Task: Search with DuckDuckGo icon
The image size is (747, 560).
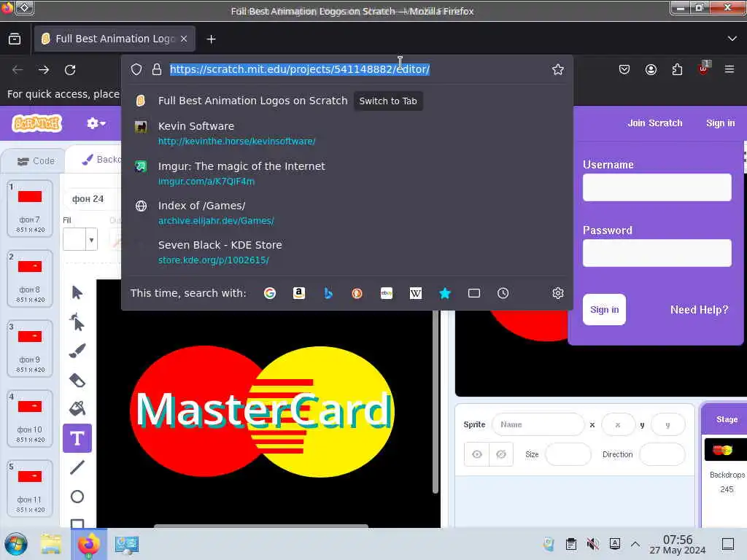Action: pyautogui.click(x=357, y=293)
